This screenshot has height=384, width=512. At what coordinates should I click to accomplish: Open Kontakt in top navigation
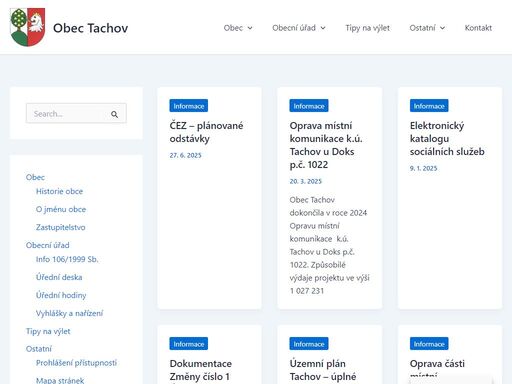coord(478,28)
